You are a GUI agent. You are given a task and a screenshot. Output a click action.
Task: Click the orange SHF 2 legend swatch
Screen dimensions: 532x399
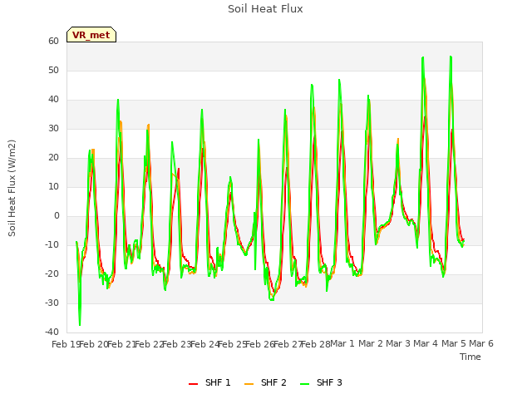[249, 384]
